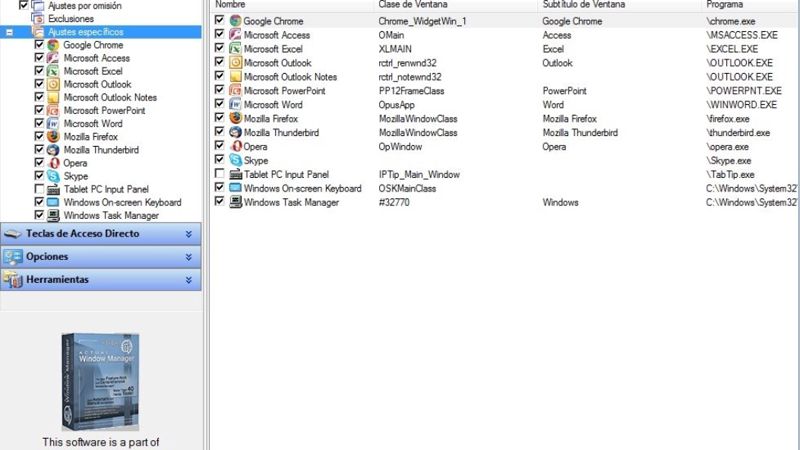Click the Microsoft PowerPoint icon in the list
The height and width of the screenshot is (450, 800).
(x=235, y=91)
